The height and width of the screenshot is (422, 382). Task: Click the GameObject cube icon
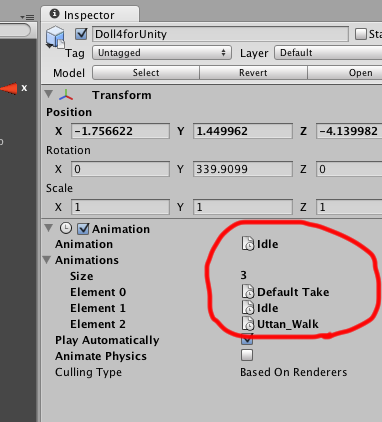tap(55, 37)
